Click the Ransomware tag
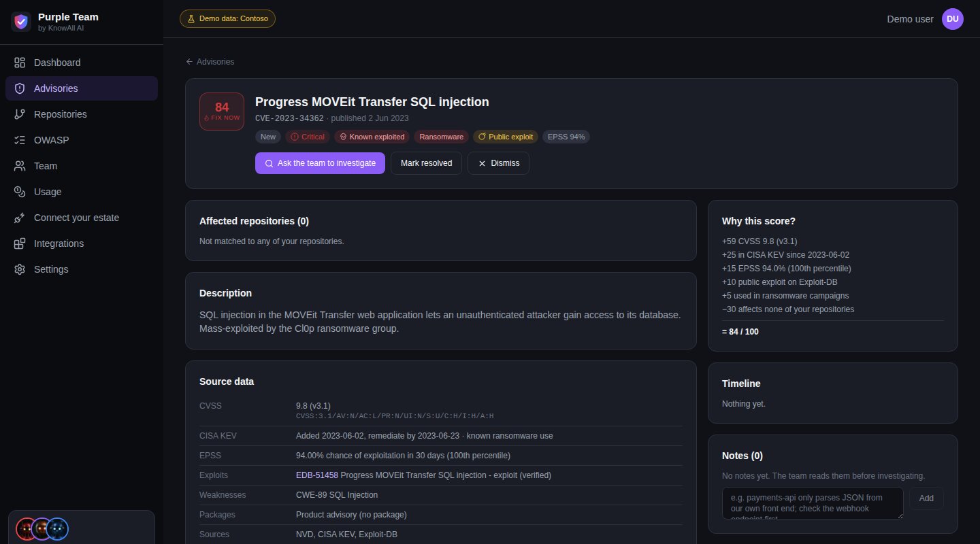Image resolution: width=980 pixels, height=544 pixels. click(441, 137)
